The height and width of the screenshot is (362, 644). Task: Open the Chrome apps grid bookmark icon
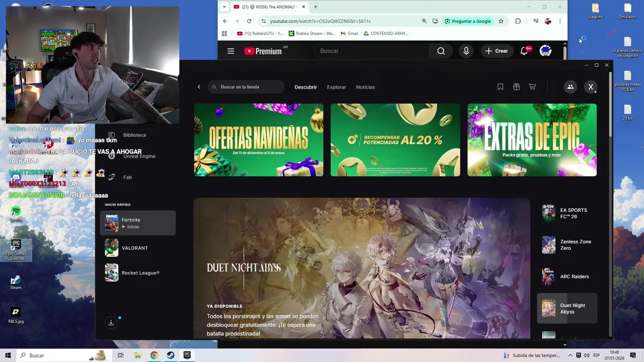pos(225,34)
